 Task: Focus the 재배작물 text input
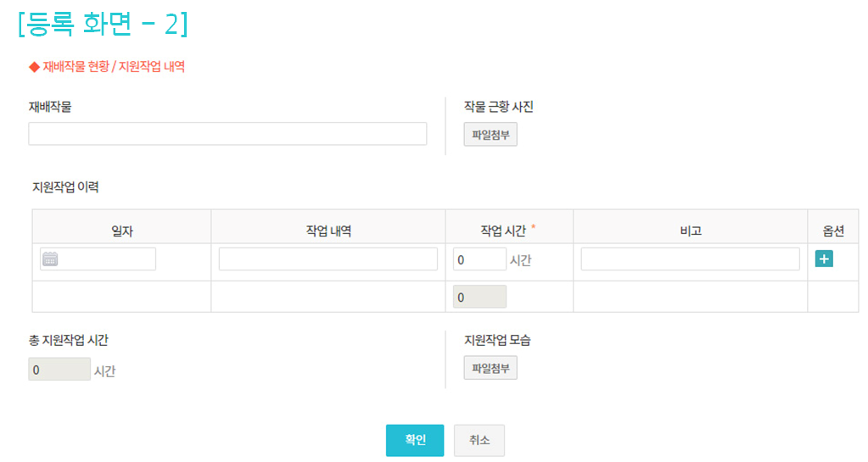(227, 134)
